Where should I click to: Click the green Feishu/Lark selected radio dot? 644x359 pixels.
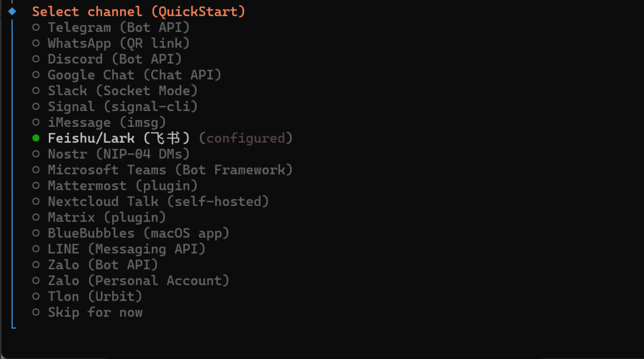[36, 138]
